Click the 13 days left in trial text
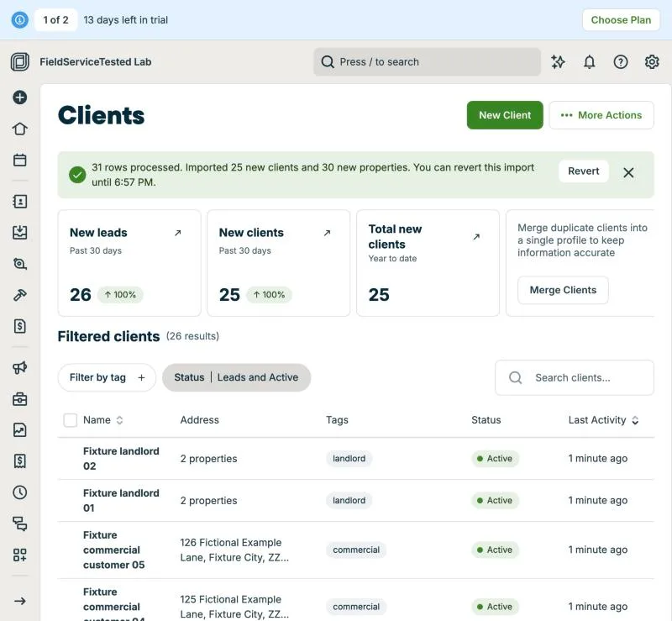The width and height of the screenshot is (672, 621). [x=125, y=19]
